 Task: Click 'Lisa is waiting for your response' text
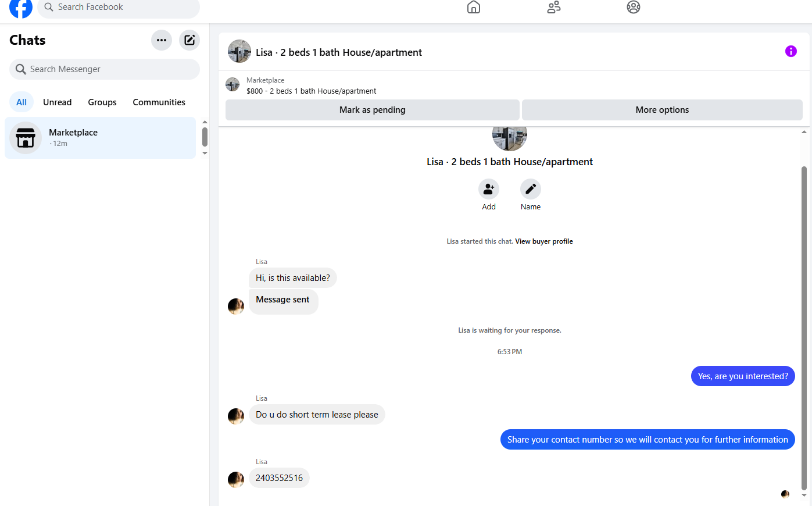coord(510,330)
